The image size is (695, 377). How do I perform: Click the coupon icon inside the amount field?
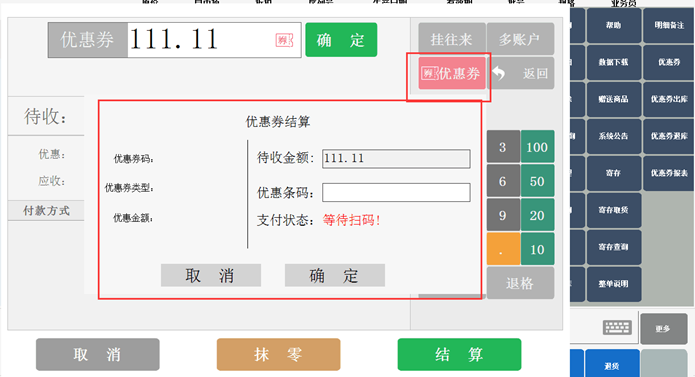coord(284,40)
